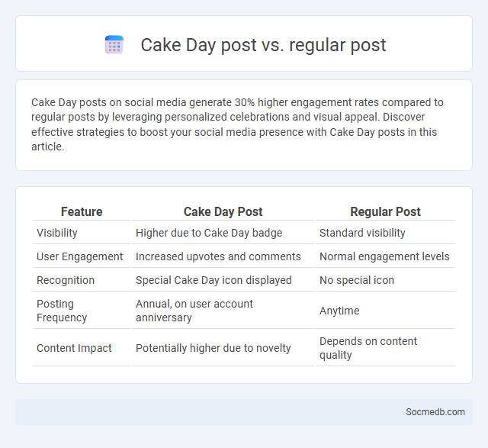Screen dimensions: 488x448
Task: Click 'Normal engagement levels' cell
Action: [384, 256]
